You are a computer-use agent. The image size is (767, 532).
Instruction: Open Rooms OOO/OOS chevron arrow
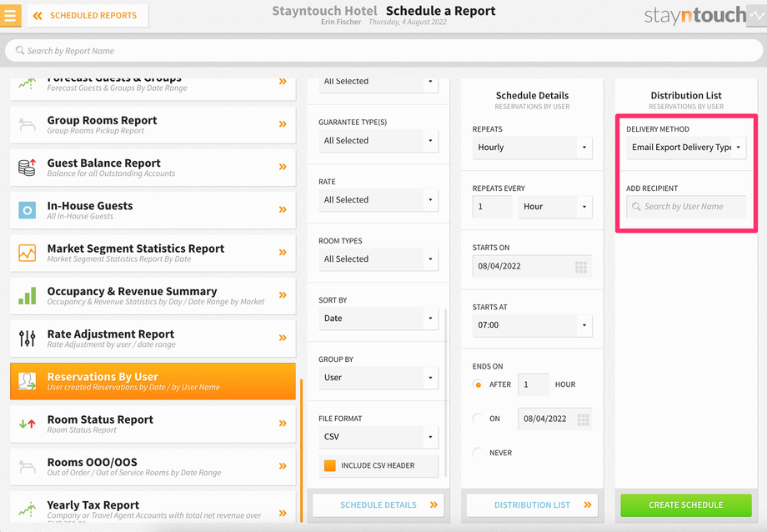point(283,466)
